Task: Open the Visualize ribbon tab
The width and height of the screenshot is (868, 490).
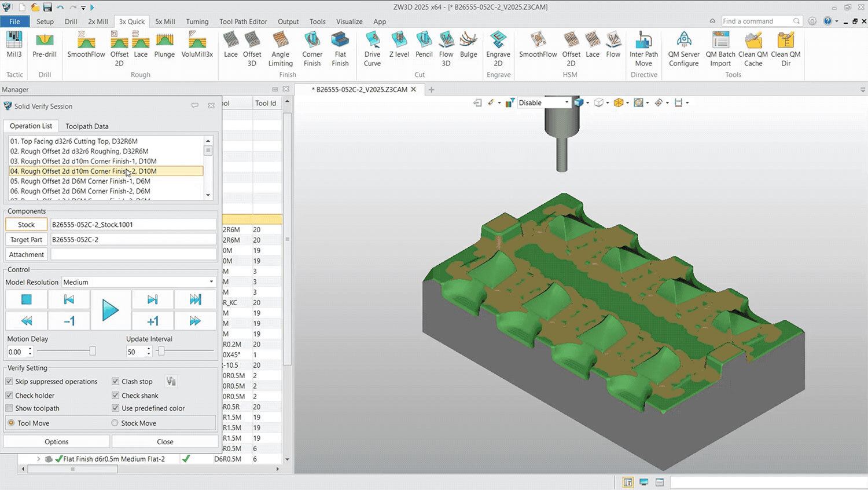Action: click(x=350, y=21)
